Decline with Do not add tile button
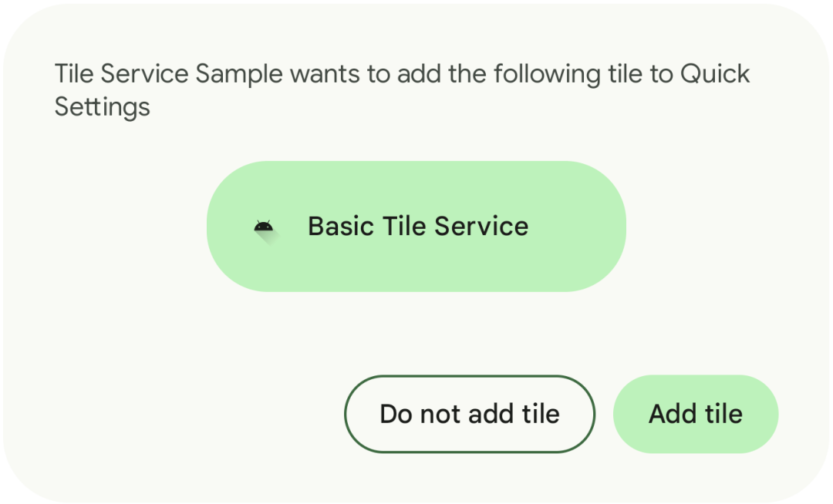The image size is (833, 504). pyautogui.click(x=469, y=414)
